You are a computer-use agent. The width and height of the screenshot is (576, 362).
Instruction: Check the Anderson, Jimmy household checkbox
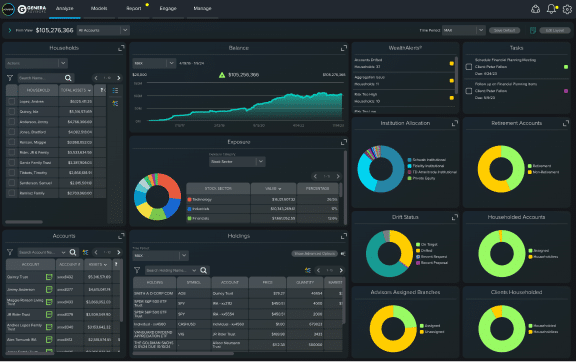point(12,122)
